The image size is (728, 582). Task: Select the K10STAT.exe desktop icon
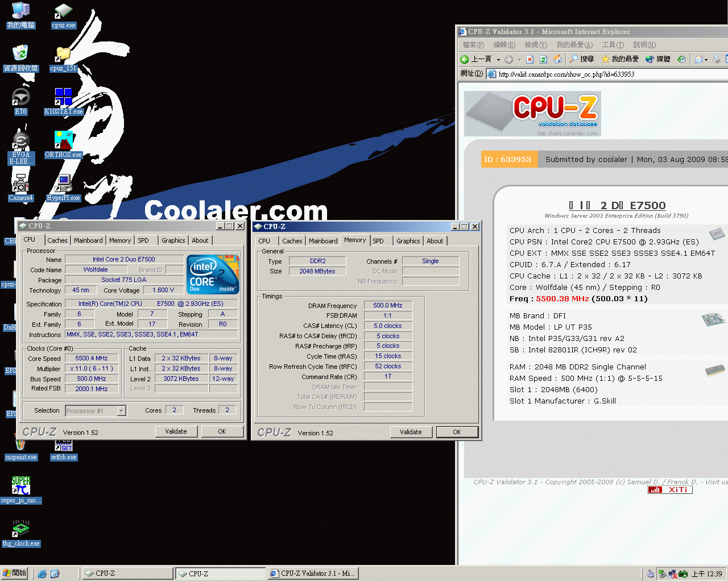click(63, 102)
